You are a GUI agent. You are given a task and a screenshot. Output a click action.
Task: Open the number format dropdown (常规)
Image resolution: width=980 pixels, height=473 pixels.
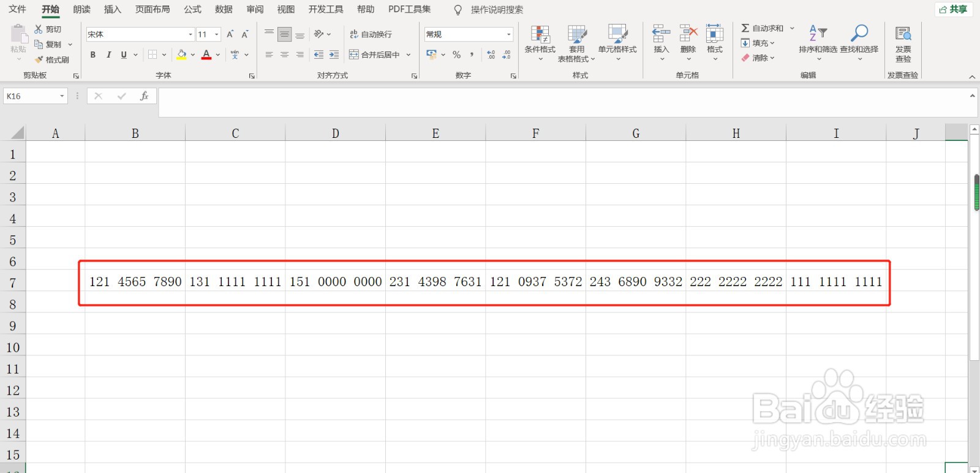click(x=509, y=34)
